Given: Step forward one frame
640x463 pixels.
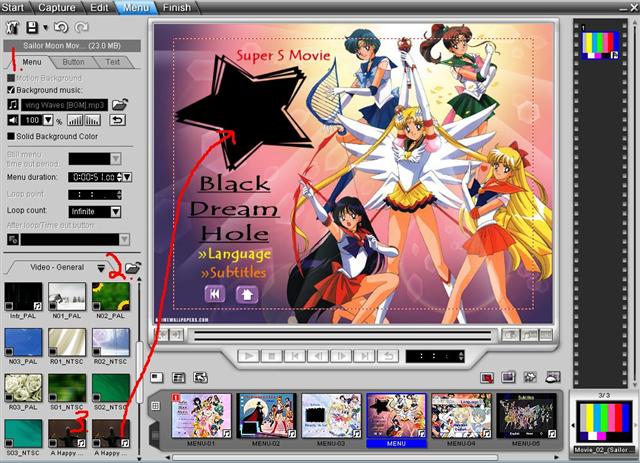Looking at the screenshot, I should pos(341,356).
